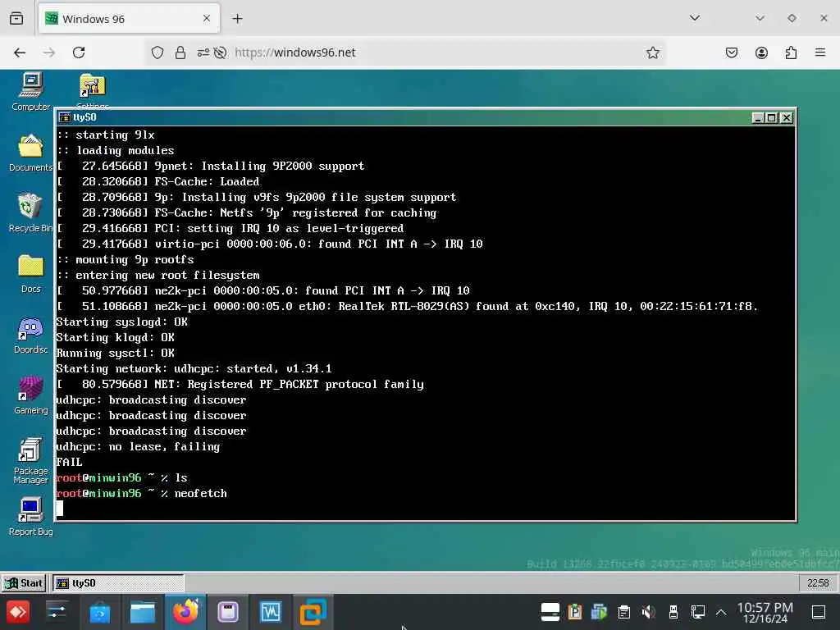This screenshot has width=840, height=630.
Task: Click 'Starting syslogd: OK' line
Action: (121, 322)
